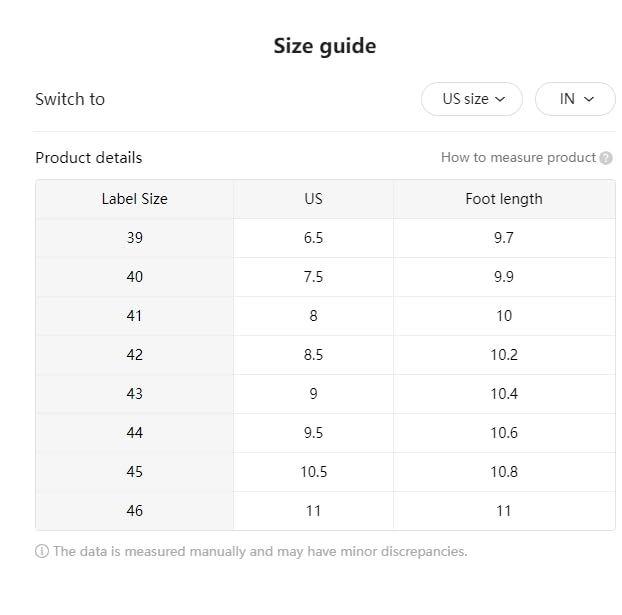Click the Product details label
Screen dimensions: 622x615
coord(88,158)
